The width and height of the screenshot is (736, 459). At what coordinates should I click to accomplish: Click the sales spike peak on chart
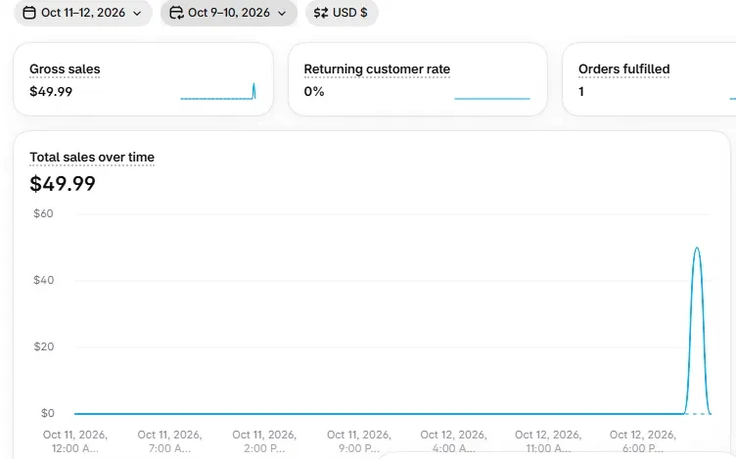697,248
